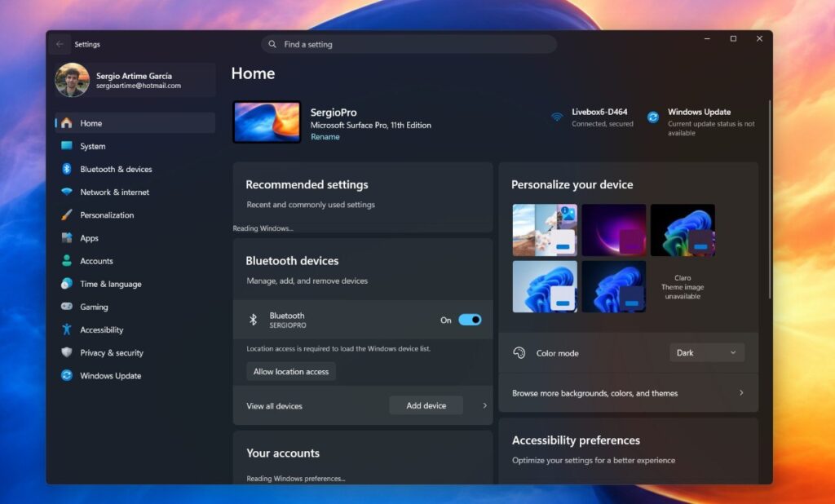Click the device wallpaper preview thumbnail
The image size is (835, 504).
pos(267,122)
